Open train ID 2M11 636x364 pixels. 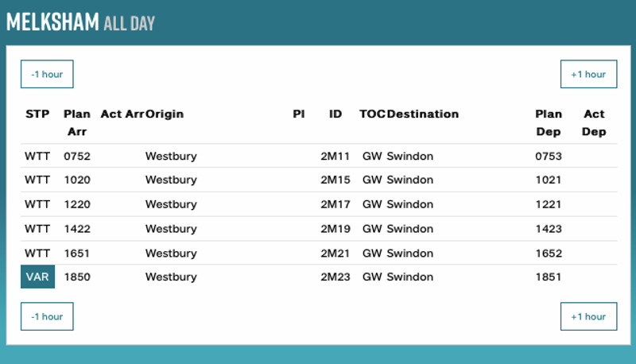335,156
